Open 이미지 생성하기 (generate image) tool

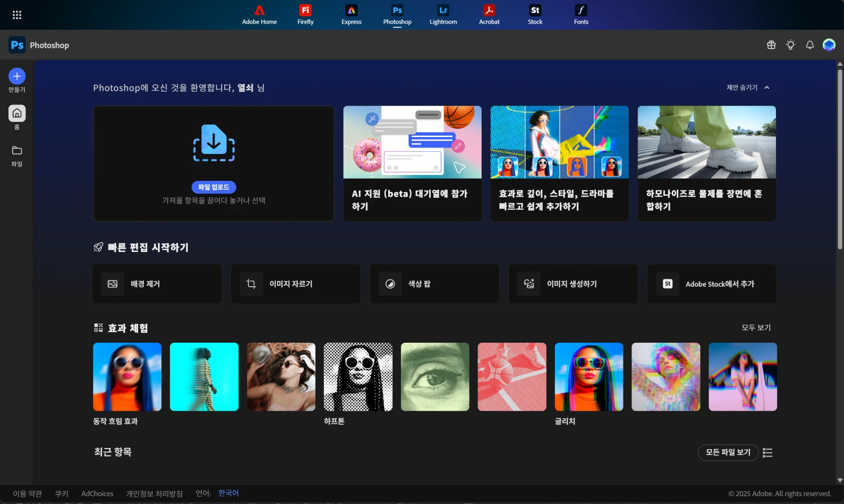click(x=573, y=284)
